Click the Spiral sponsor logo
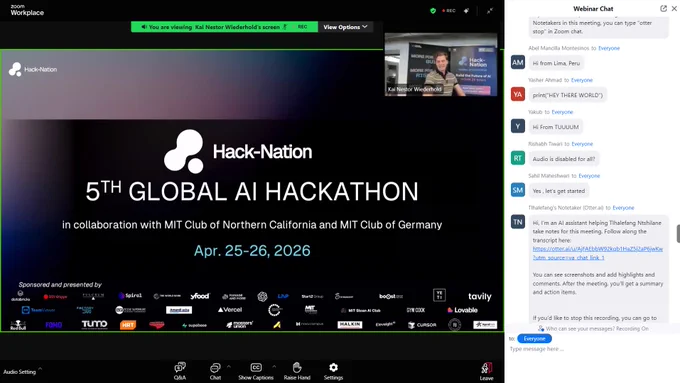This screenshot has height=383, width=680. click(130, 296)
